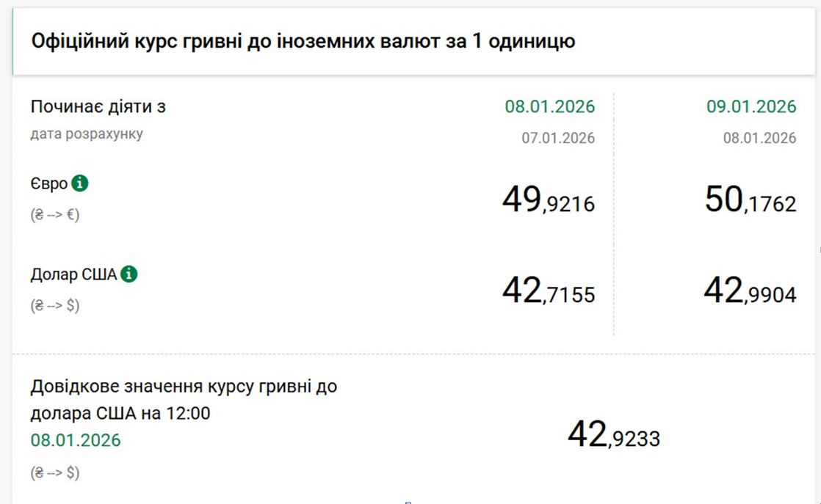
Task: Click the Долар США currency label
Action: click(x=73, y=275)
